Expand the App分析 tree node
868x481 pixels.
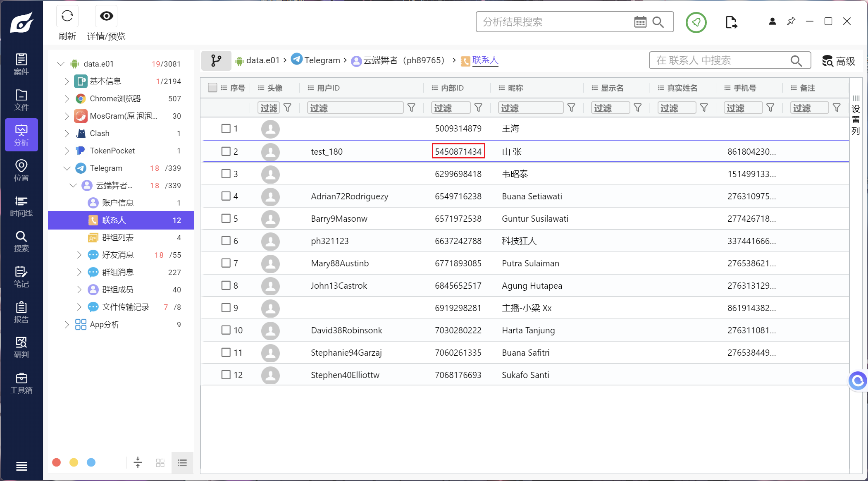(67, 324)
